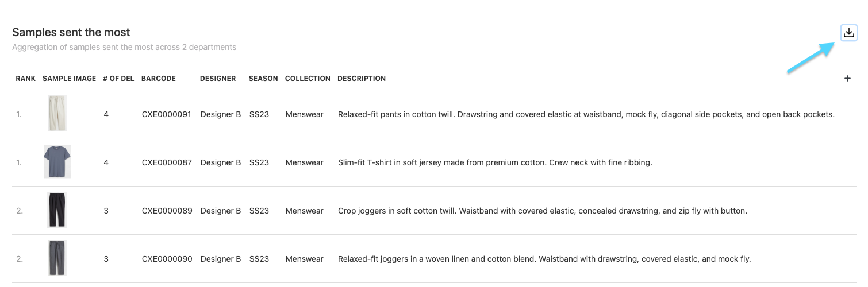Click the Description column header

coord(362,79)
